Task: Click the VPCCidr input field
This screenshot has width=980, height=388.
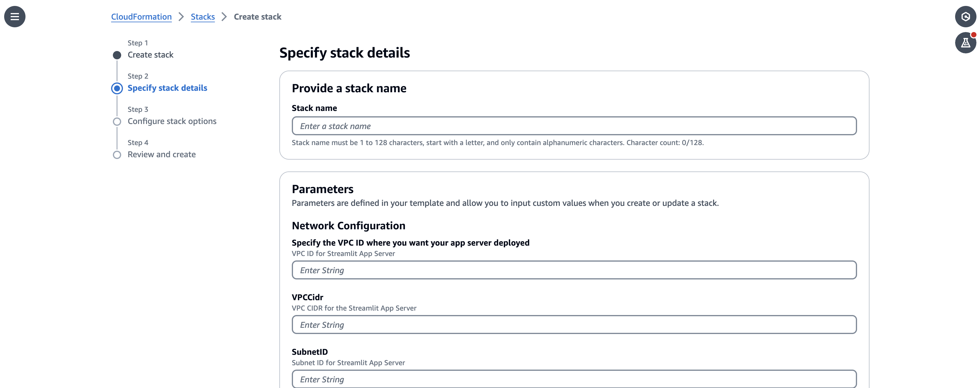Action: pyautogui.click(x=574, y=325)
